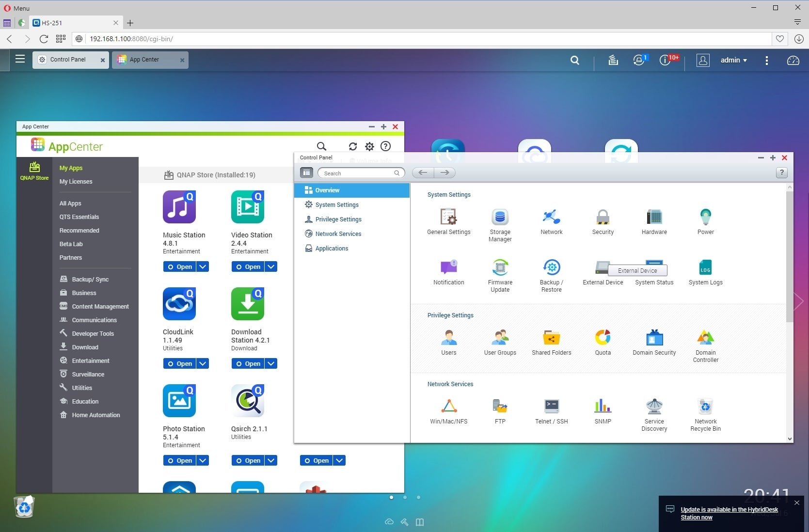This screenshot has width=809, height=532.
Task: Expand Music Station Open dropdown arrow
Action: coord(203,266)
